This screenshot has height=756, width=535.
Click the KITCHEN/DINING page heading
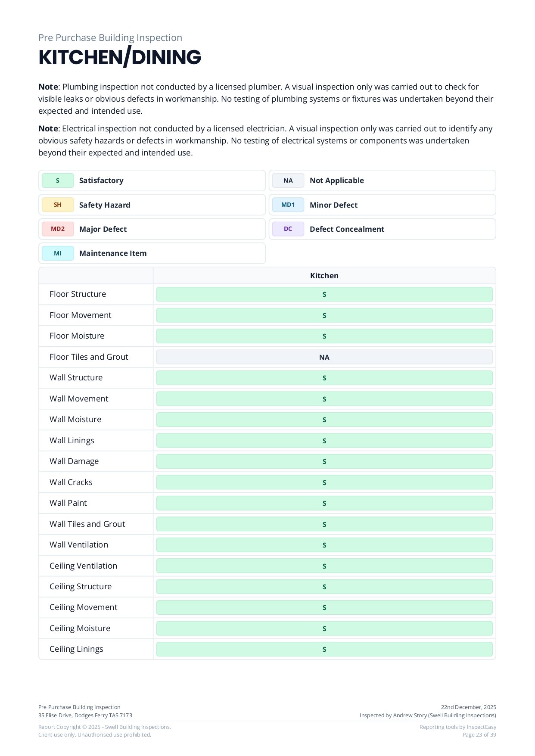coord(120,58)
